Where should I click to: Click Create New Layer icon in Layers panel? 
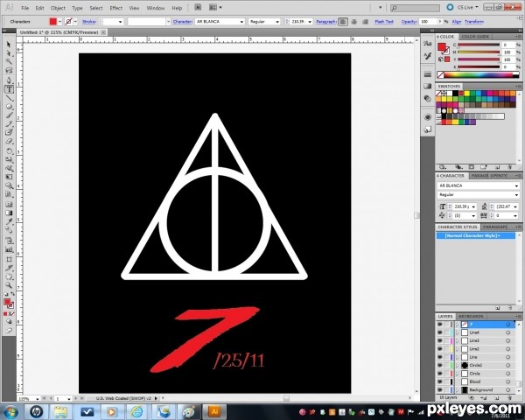[x=497, y=397]
